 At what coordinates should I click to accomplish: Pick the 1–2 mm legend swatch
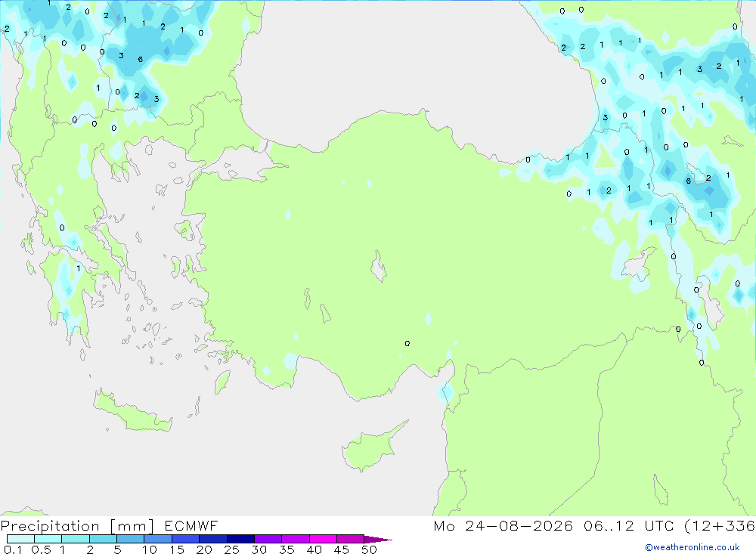(x=76, y=539)
